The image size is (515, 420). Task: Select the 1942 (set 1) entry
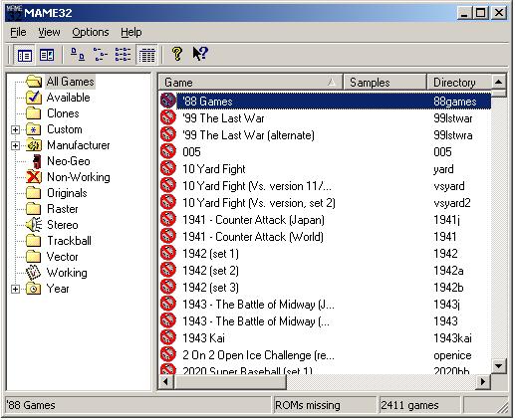[326, 254]
